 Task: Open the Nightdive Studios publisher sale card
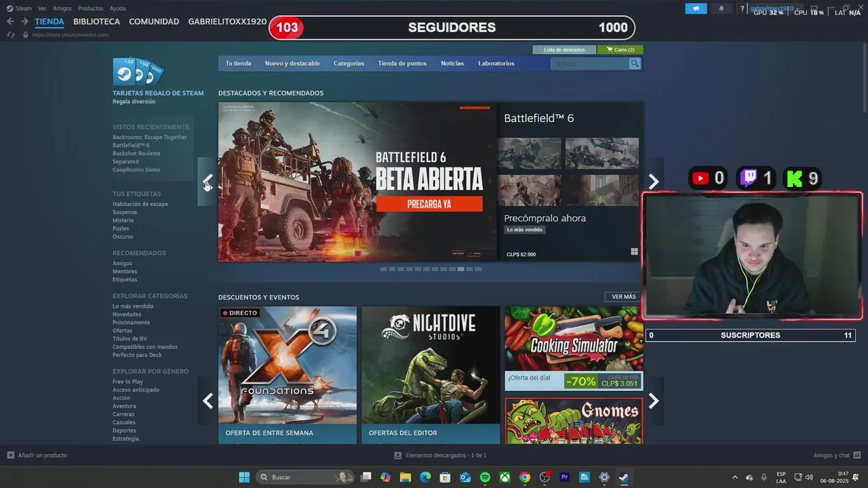point(431,375)
